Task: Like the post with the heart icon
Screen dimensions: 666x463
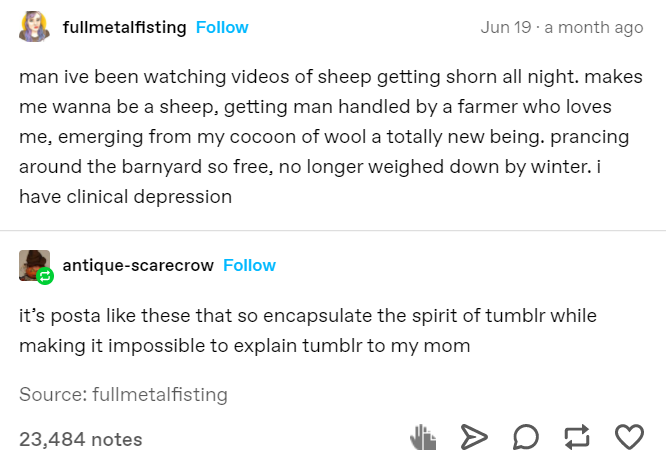Action: click(628, 437)
